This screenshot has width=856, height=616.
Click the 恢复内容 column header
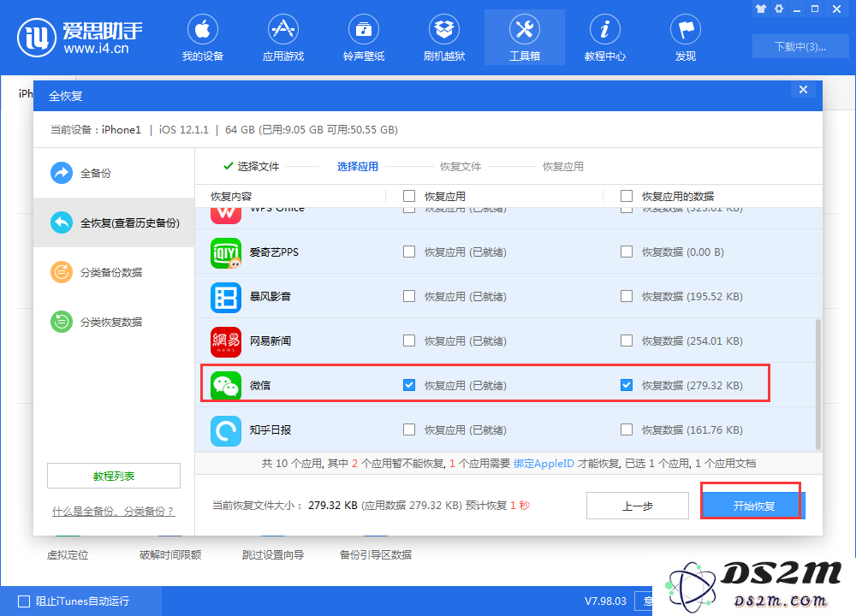(231, 197)
